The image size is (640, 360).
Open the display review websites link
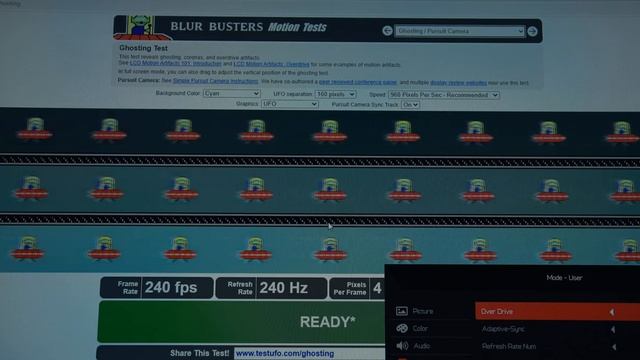click(458, 83)
